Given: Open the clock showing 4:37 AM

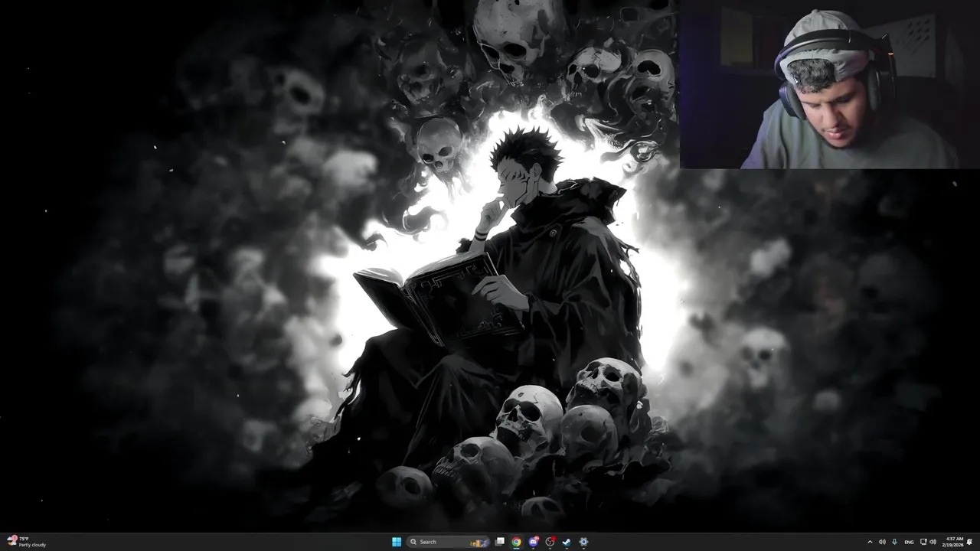Looking at the screenshot, I should pyautogui.click(x=953, y=542).
